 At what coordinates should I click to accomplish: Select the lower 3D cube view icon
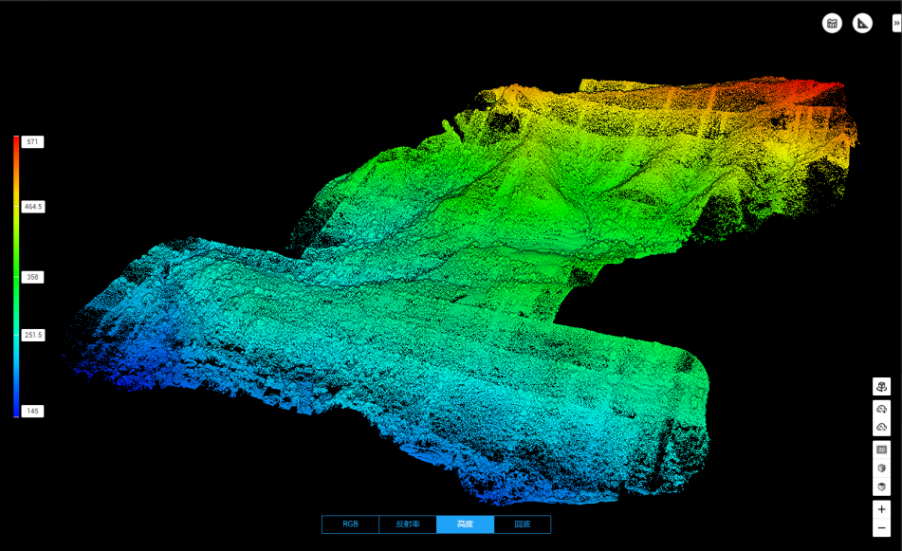point(881,487)
